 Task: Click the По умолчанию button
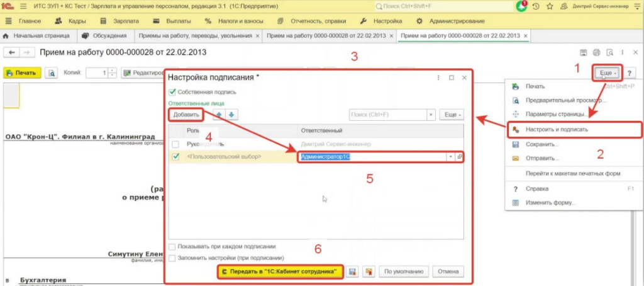[403, 272]
